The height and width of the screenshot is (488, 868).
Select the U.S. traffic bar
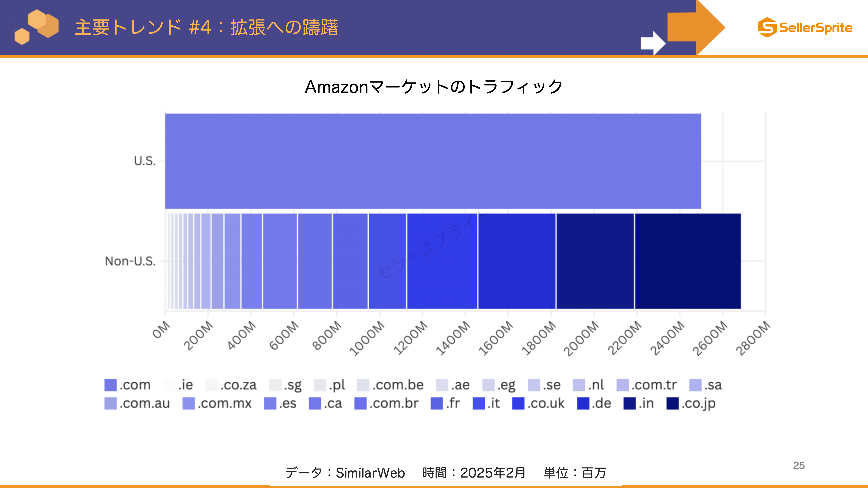click(433, 161)
